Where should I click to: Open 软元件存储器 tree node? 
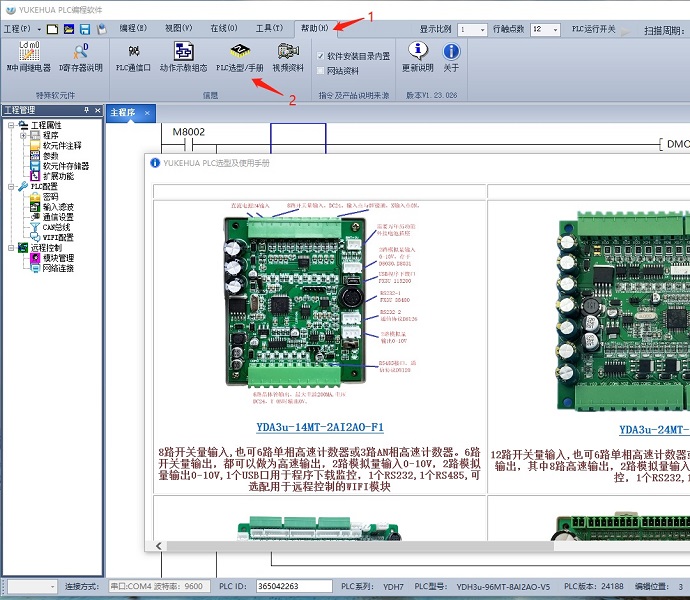point(66,166)
